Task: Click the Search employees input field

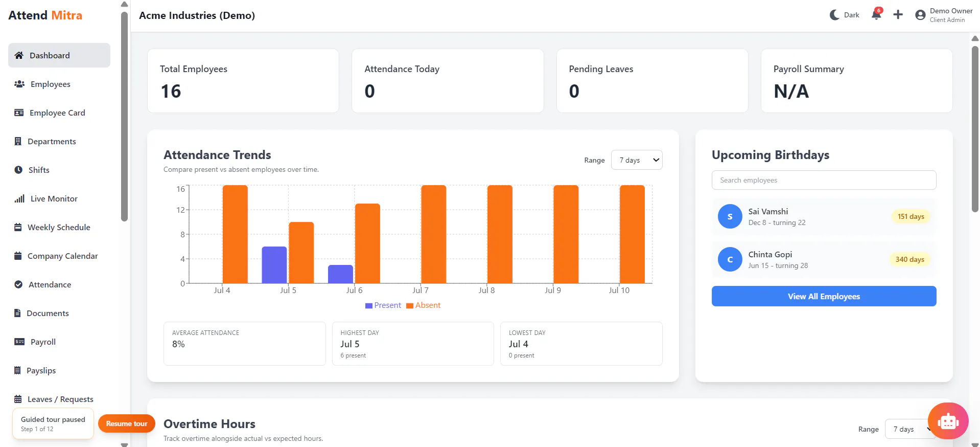Action: tap(824, 180)
